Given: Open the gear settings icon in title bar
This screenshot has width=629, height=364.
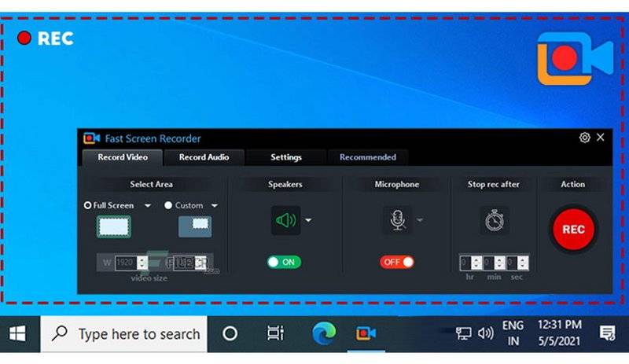Looking at the screenshot, I should 584,138.
